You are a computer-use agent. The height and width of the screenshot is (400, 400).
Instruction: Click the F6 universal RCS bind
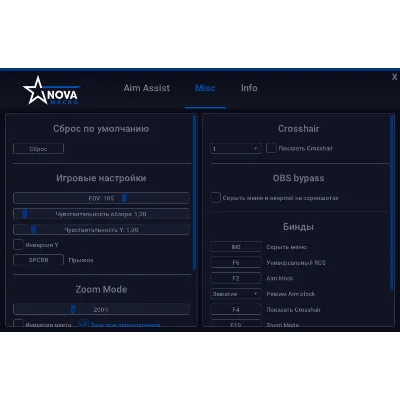click(236, 262)
